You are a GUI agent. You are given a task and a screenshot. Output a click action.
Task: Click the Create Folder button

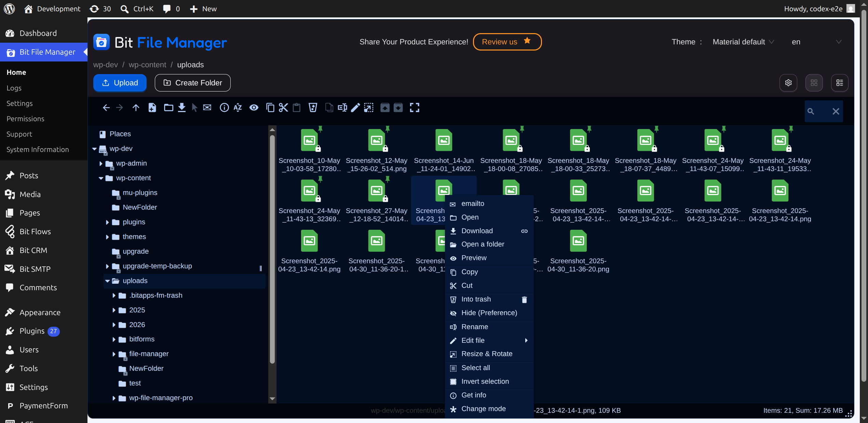[x=193, y=83]
